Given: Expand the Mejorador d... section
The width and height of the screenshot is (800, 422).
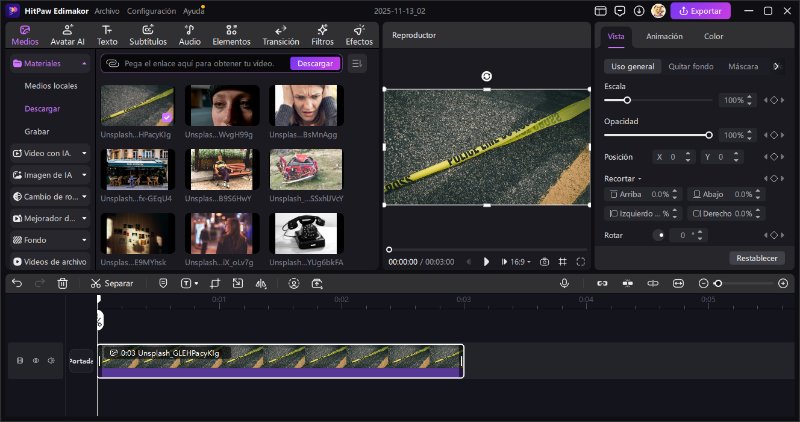Looking at the screenshot, I should [x=84, y=218].
